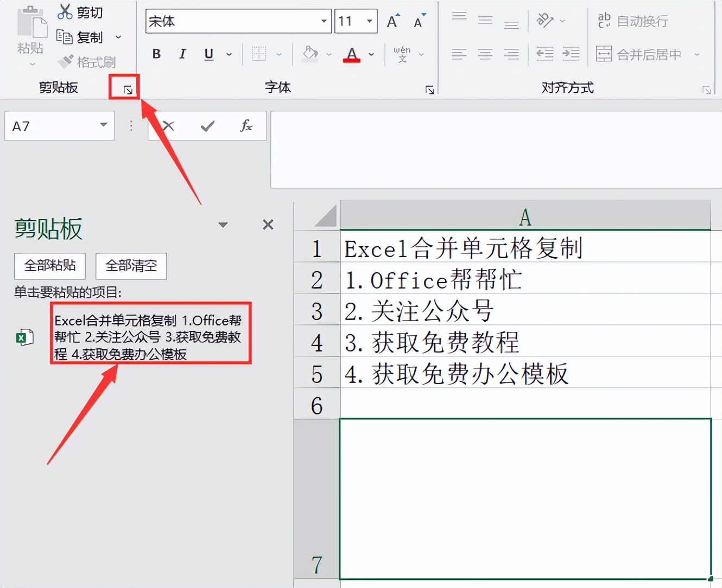Open Insert Function (fx) dialog
The image size is (722, 588).
pyautogui.click(x=246, y=126)
